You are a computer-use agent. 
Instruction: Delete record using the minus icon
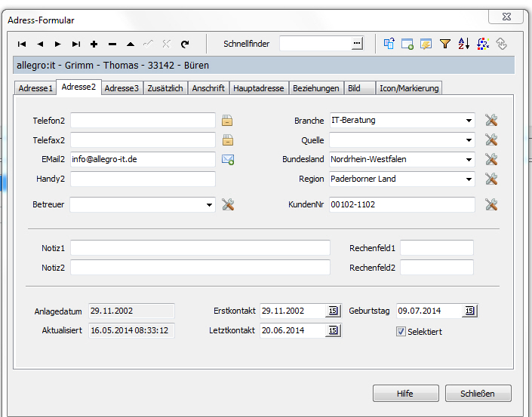pos(112,44)
